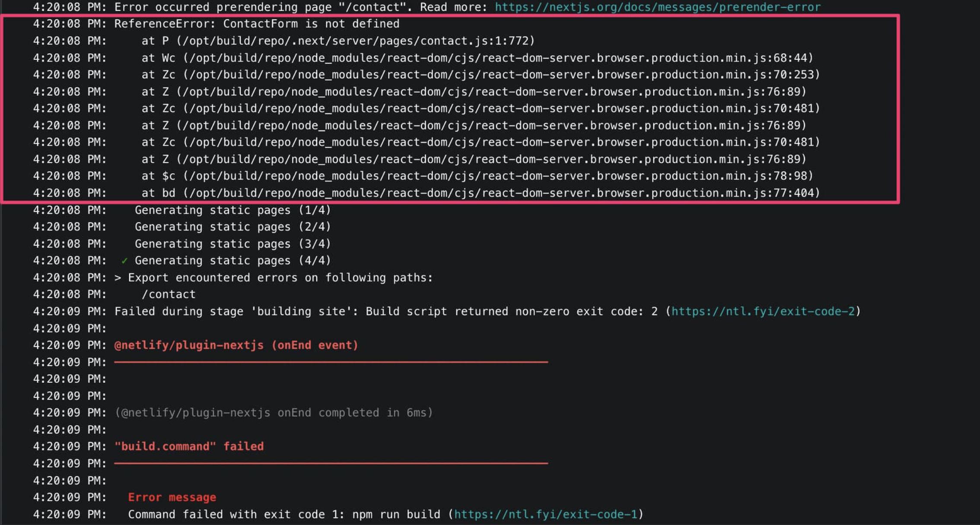
Task: Select the Generating static pages 1/4 line
Action: tap(232, 210)
